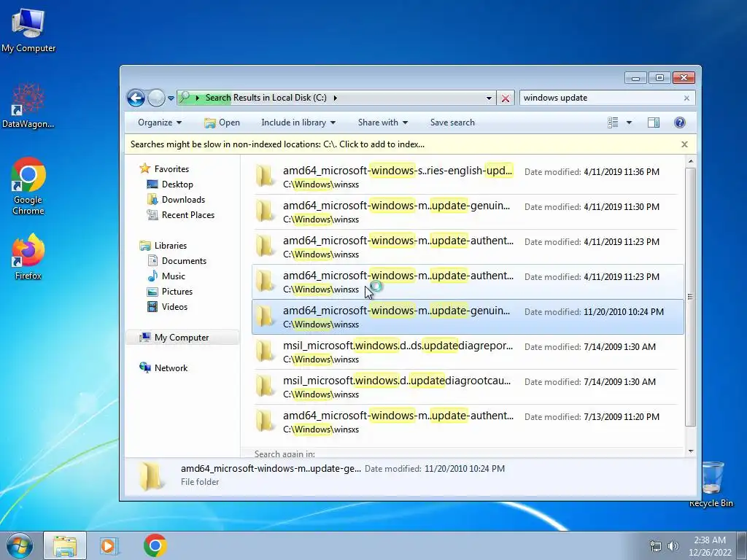The width and height of the screenshot is (747, 560).
Task: Click the scrollbar up arrow in results
Action: pyautogui.click(x=691, y=162)
